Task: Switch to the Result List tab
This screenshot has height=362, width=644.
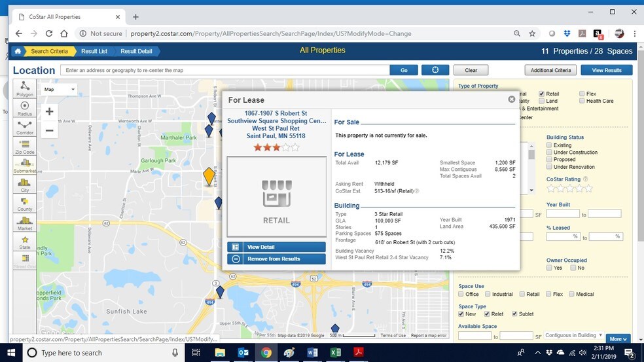Action: [94, 51]
